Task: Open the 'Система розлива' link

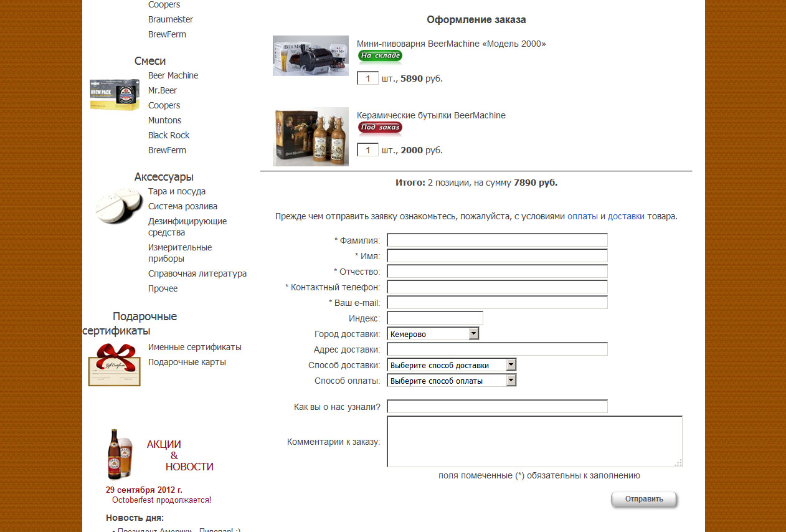Action: point(182,206)
